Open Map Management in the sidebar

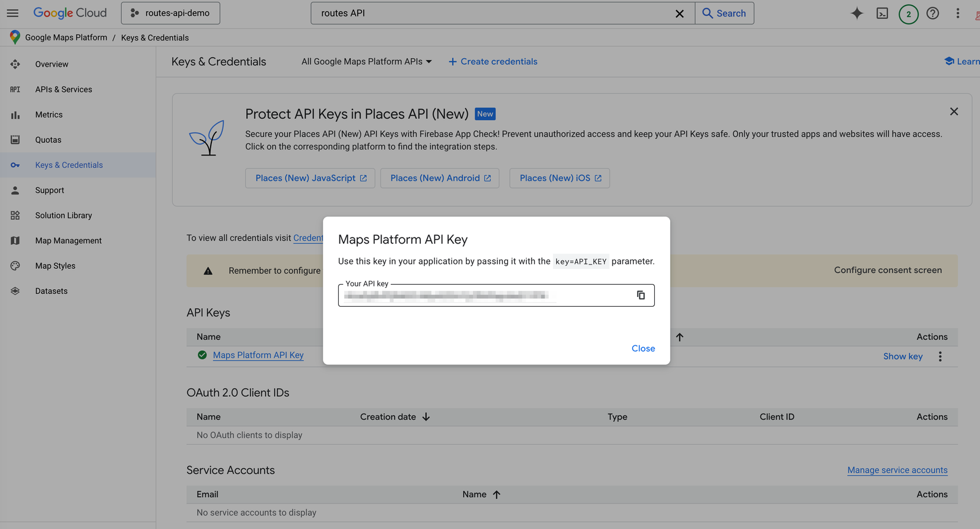coord(78,241)
